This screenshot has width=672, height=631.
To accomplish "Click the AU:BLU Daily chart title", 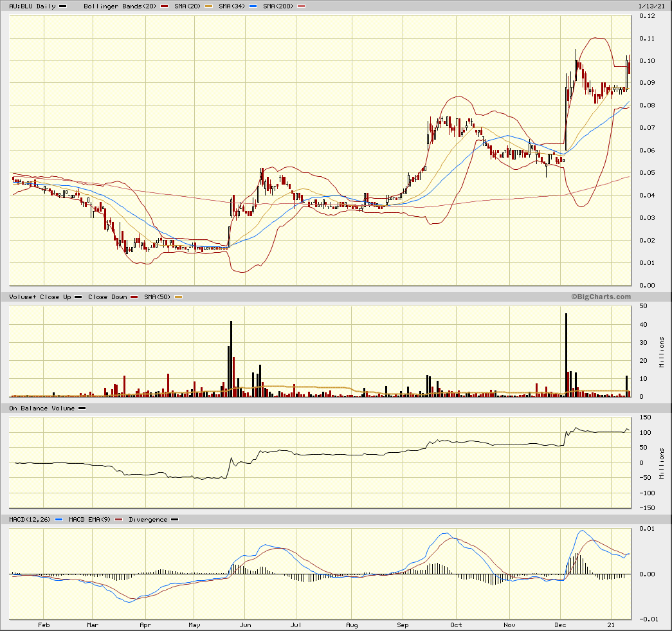I will [32, 6].
